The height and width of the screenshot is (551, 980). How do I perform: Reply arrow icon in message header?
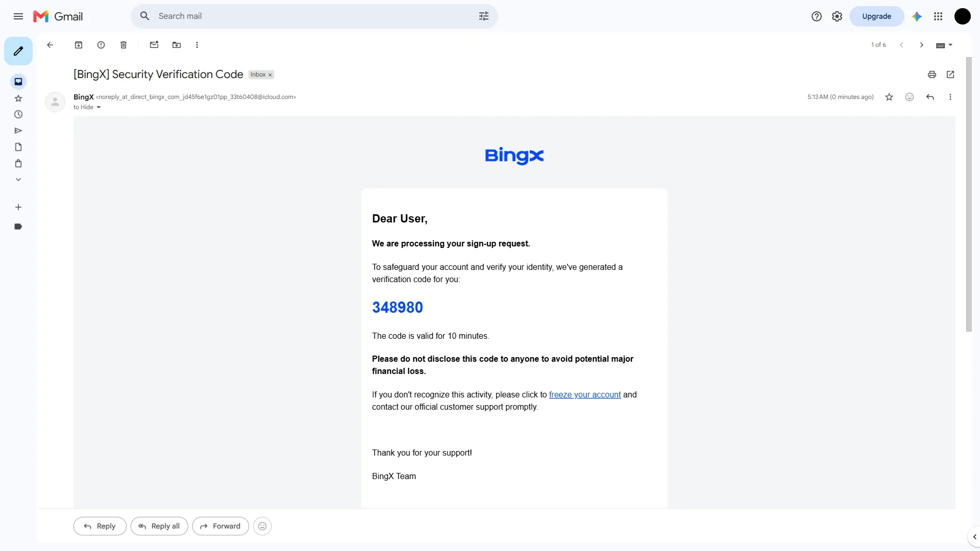(930, 97)
